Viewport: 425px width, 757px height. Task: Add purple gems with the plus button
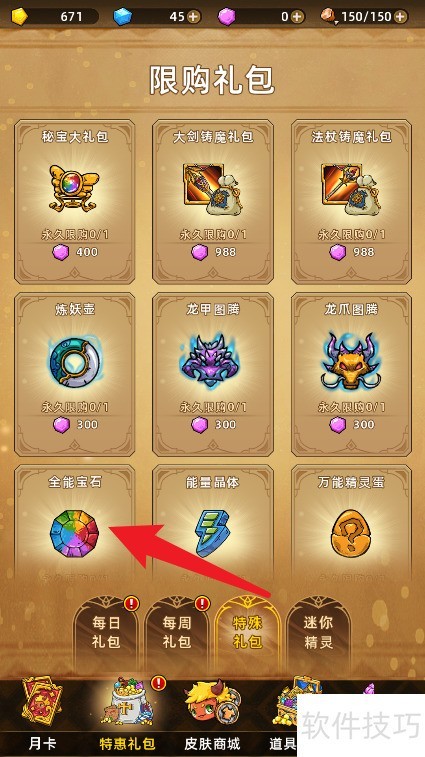297,17
